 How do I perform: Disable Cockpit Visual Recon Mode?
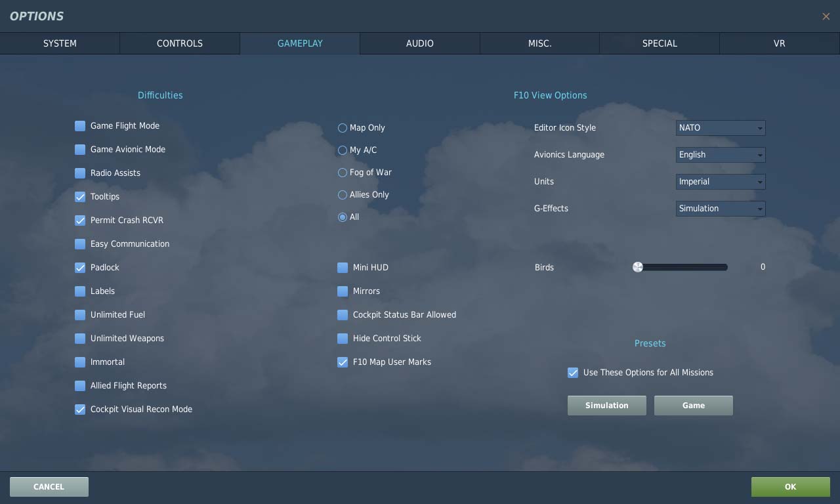80,409
